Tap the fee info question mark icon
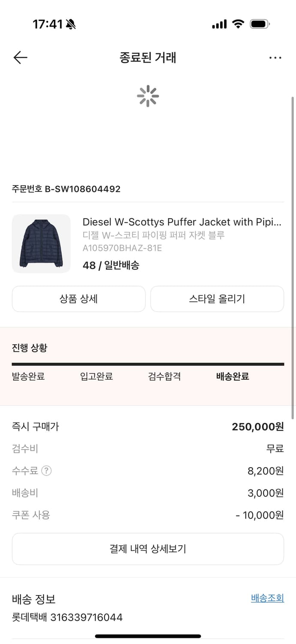Viewport: 296px width, 644px height. [46, 471]
